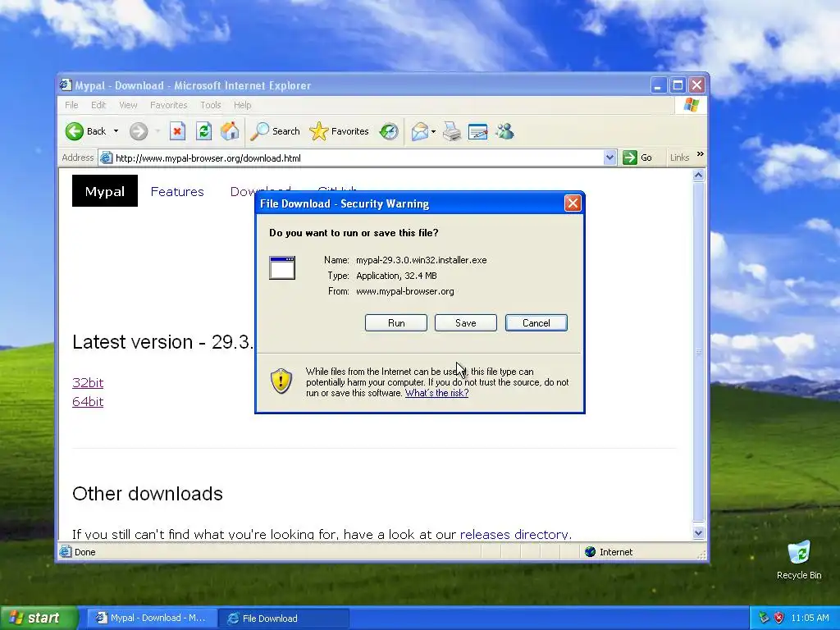Open the Windows start button

tap(39, 618)
